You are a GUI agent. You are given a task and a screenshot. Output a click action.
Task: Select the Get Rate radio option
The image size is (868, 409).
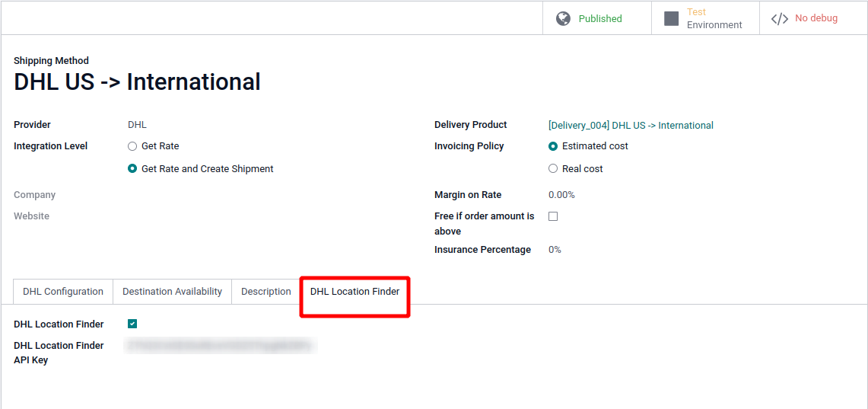132,146
